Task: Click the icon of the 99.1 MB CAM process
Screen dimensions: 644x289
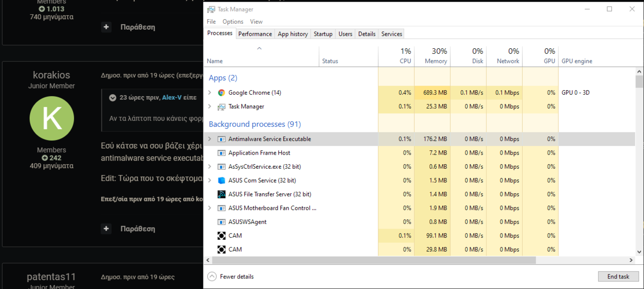Action: point(221,236)
